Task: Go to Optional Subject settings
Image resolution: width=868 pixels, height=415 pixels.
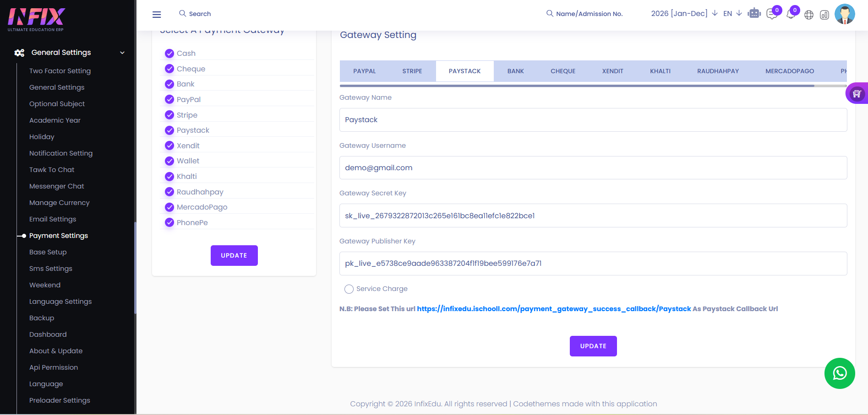Action: click(57, 104)
